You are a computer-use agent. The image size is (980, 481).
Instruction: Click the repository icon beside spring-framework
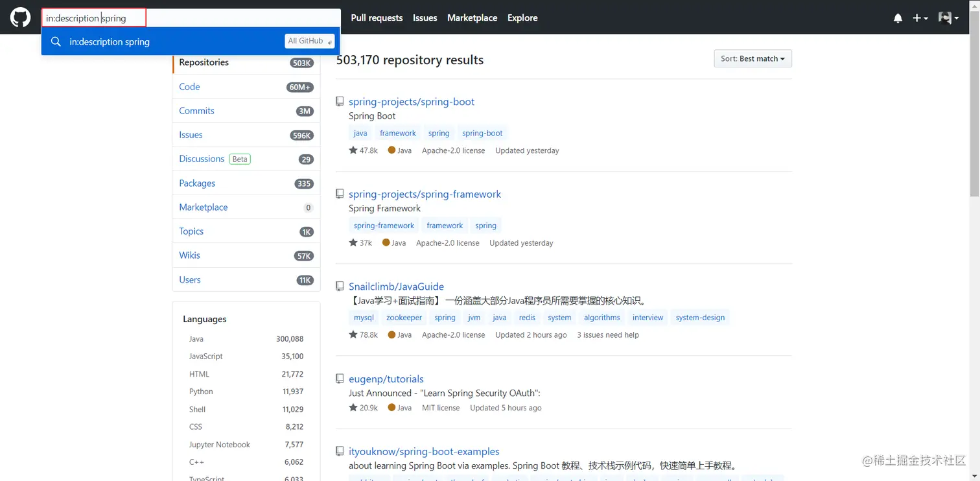(x=339, y=194)
